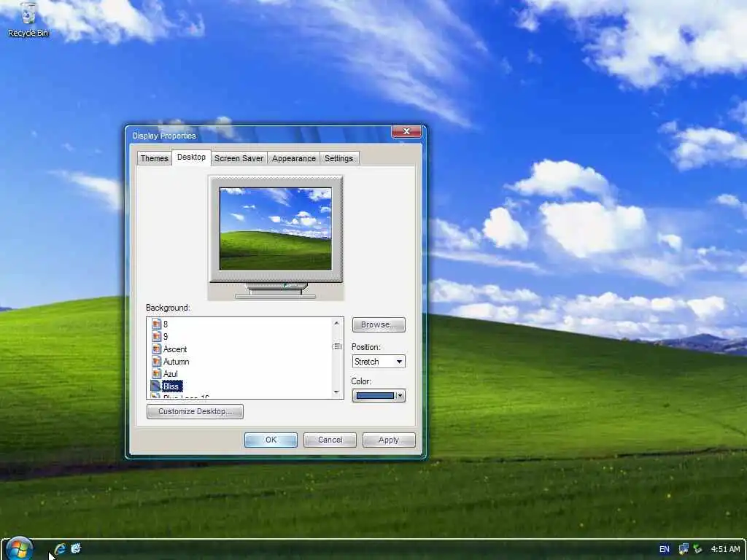Click the blue desktop color swatch

tap(376, 396)
